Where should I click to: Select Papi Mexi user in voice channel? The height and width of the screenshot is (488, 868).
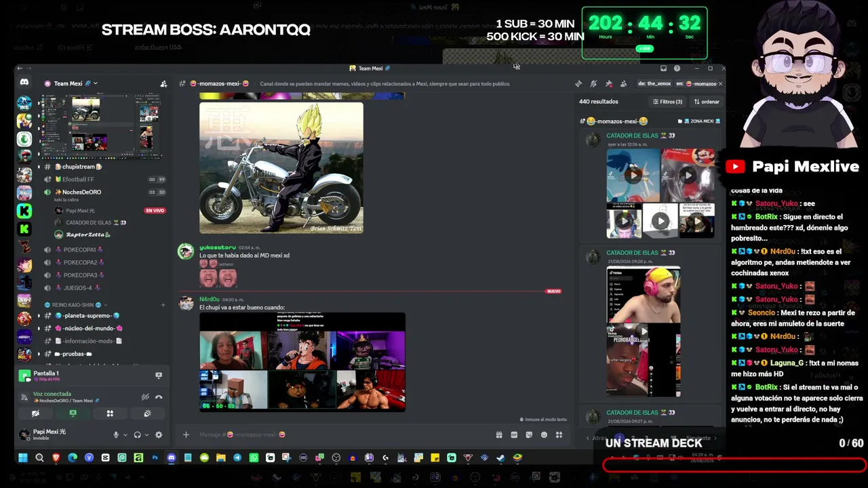pos(81,211)
